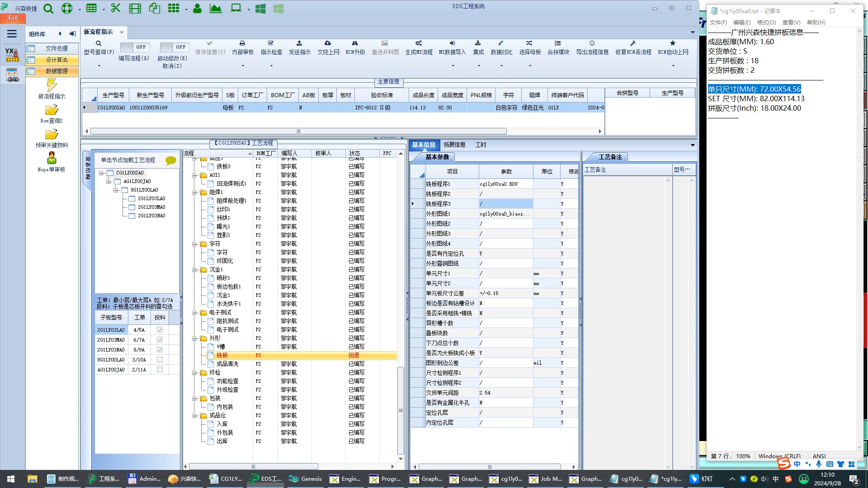Click the 文控上网 cloud upload icon
The width and height of the screenshot is (868, 488).
point(328,43)
